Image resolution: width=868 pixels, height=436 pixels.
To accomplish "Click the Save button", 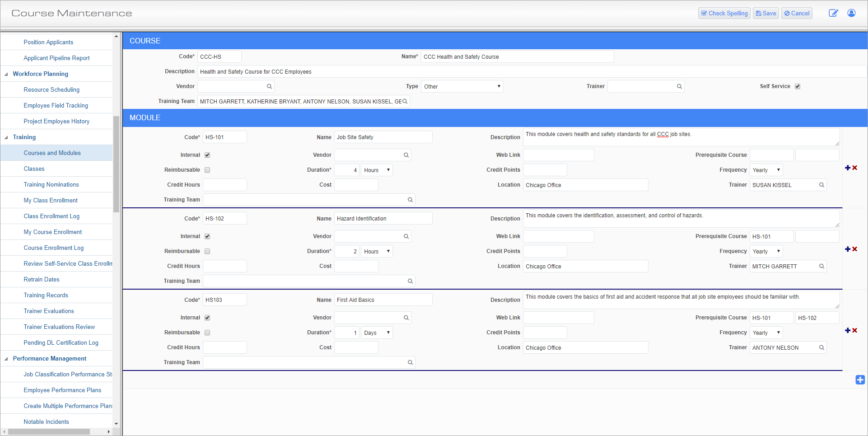I will [765, 13].
